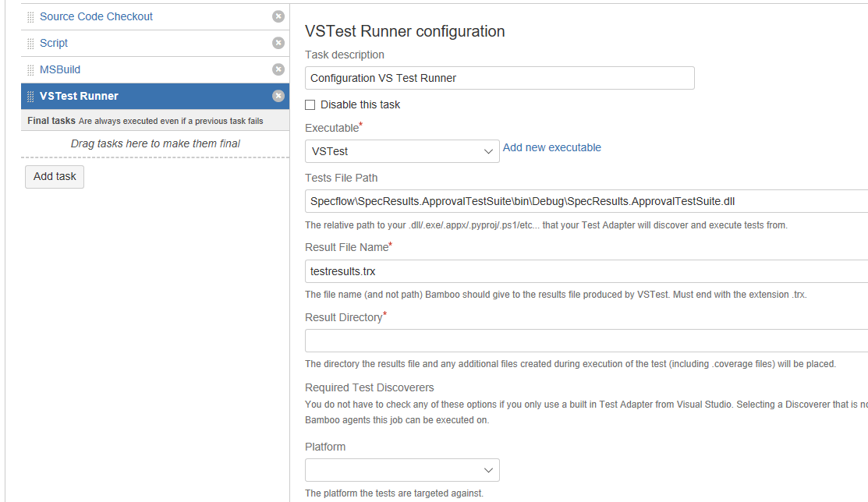Enable the Disable this task checkbox
The width and height of the screenshot is (868, 502).
click(310, 104)
